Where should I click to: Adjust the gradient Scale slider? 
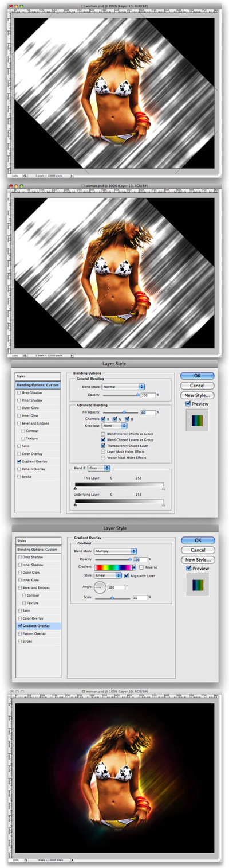[113, 597]
